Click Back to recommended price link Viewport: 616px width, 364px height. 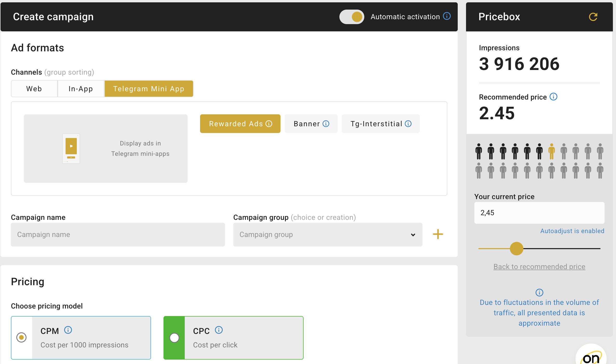(x=539, y=267)
